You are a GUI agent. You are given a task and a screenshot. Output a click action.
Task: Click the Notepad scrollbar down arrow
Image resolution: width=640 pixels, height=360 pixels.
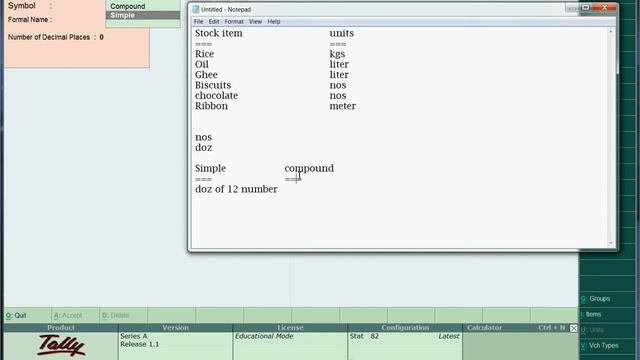611,243
